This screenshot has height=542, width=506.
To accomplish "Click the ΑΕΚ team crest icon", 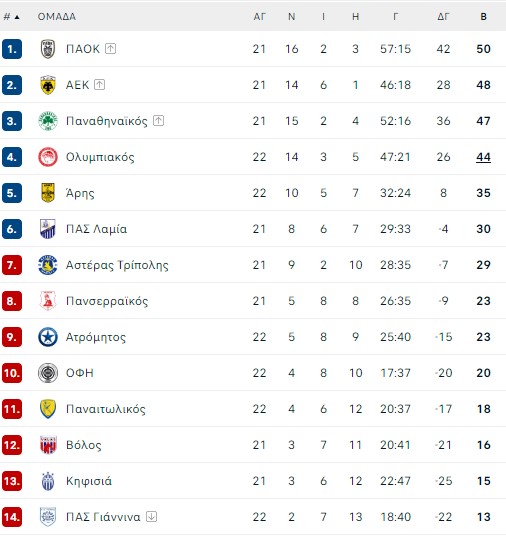I will click(48, 85).
